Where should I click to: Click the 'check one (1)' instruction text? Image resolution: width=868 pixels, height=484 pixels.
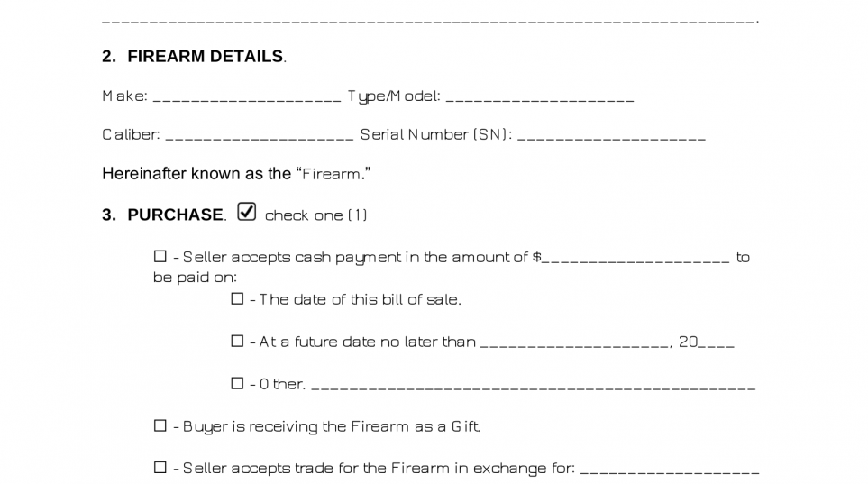(316, 215)
